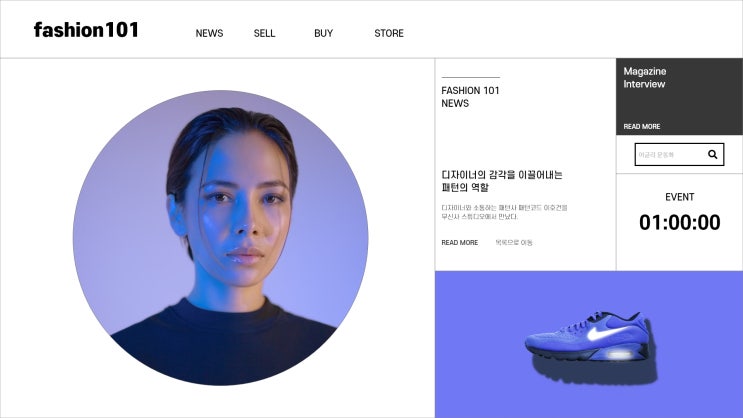This screenshot has height=418, width=743.
Task: Click READ MORE in Magazine Interview panel
Action: (642, 127)
